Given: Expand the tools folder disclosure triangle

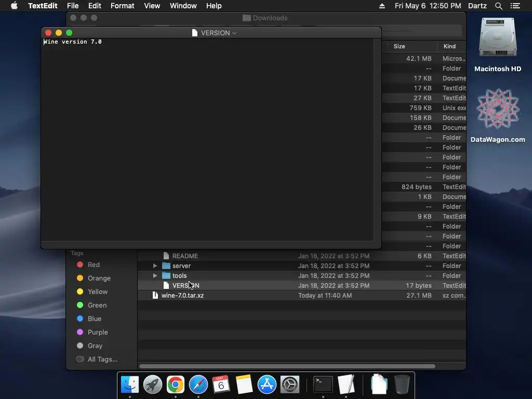Looking at the screenshot, I should 155,275.
